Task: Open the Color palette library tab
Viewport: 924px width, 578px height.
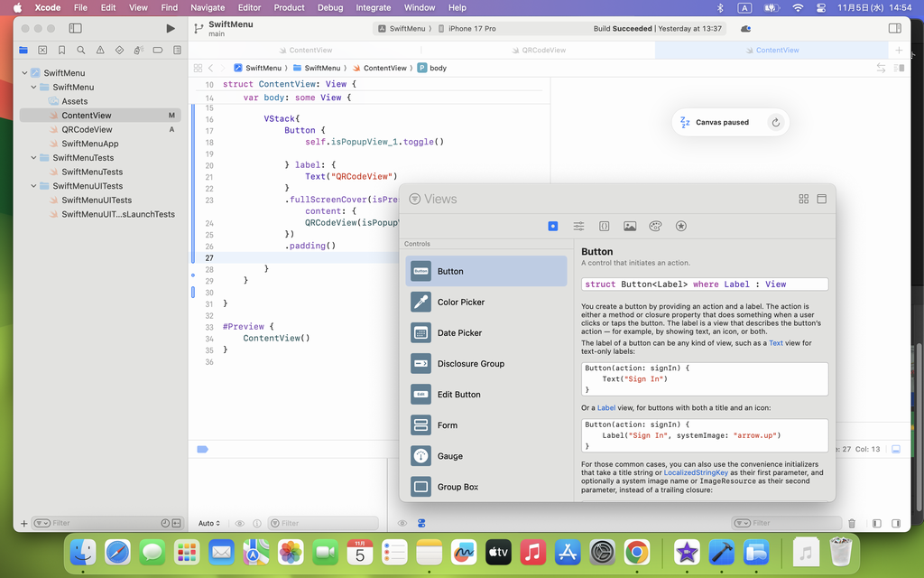Action: [x=655, y=226]
